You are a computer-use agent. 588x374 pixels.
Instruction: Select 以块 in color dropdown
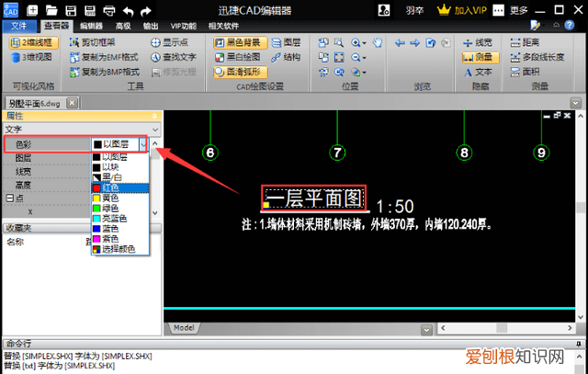coord(120,167)
